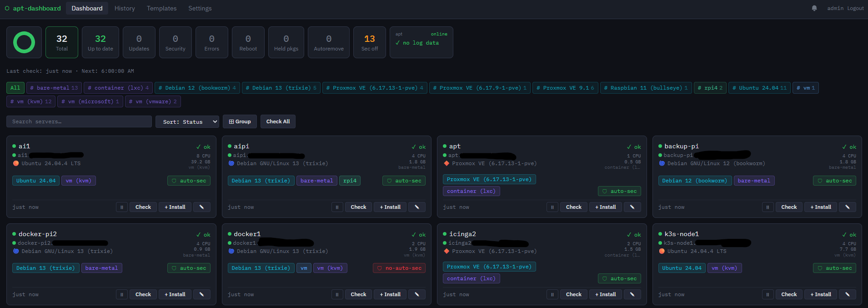Click Install on aipi card
868x308 pixels.
tap(390, 207)
